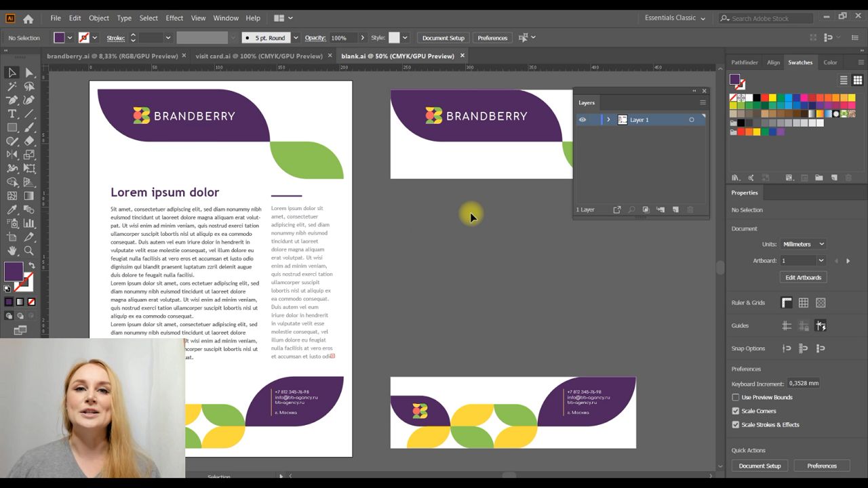868x488 pixels.
Task: Open Essentials Classic workspace dropdown
Action: tap(675, 18)
